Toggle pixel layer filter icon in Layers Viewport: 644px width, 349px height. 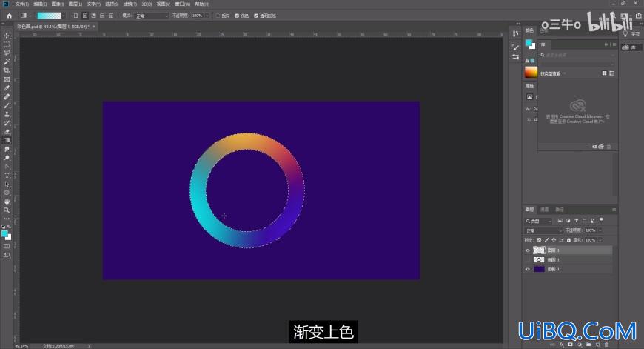tap(560, 221)
